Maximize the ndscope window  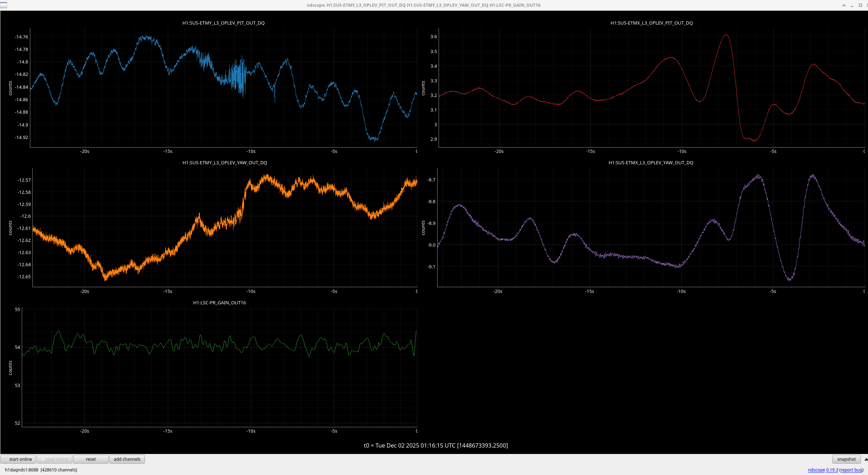860,5
